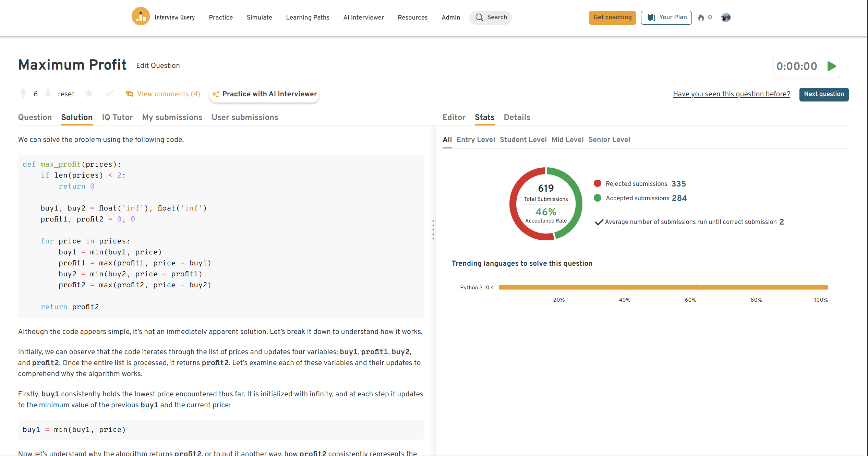Image resolution: width=868 pixels, height=456 pixels.
Task: Open the streak flame icon
Action: click(x=701, y=17)
